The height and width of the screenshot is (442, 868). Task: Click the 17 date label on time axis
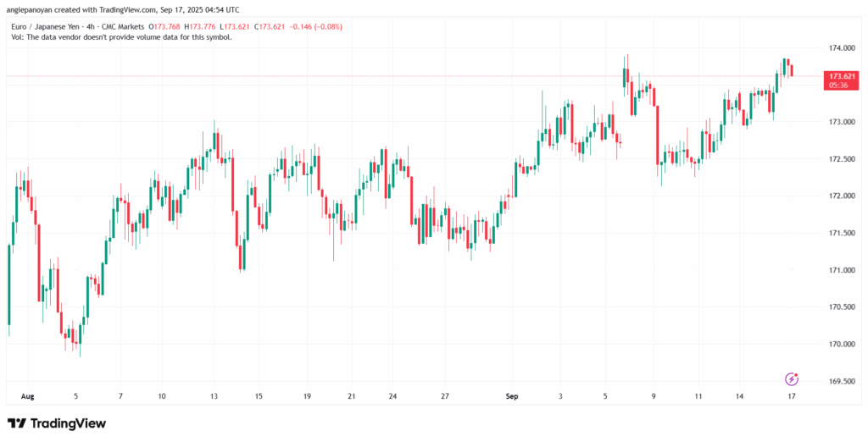791,395
